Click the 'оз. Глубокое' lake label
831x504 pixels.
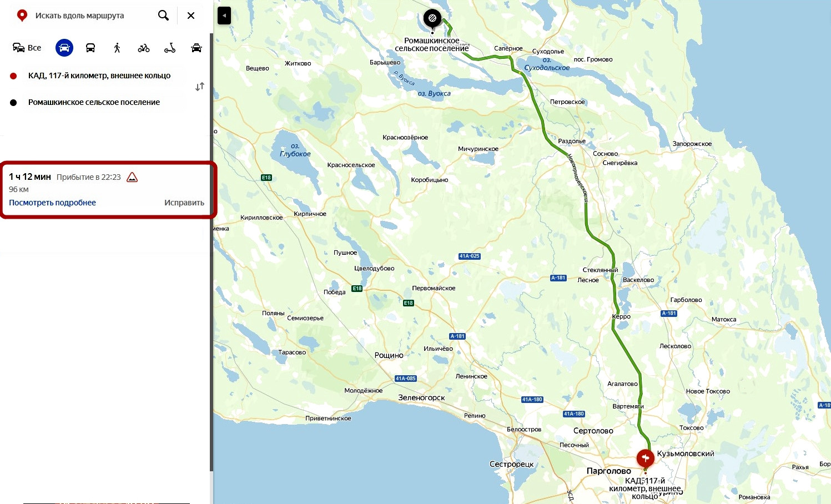click(x=295, y=150)
